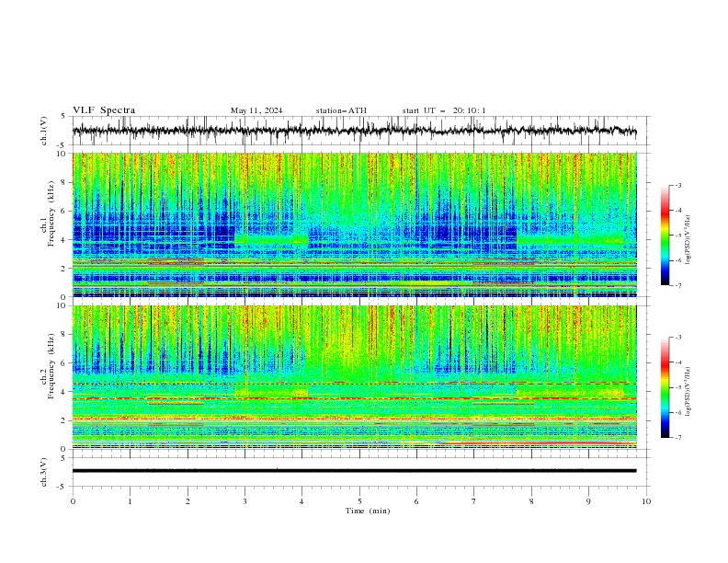Click ch.2 frequency axis tick "2"

click(64, 420)
